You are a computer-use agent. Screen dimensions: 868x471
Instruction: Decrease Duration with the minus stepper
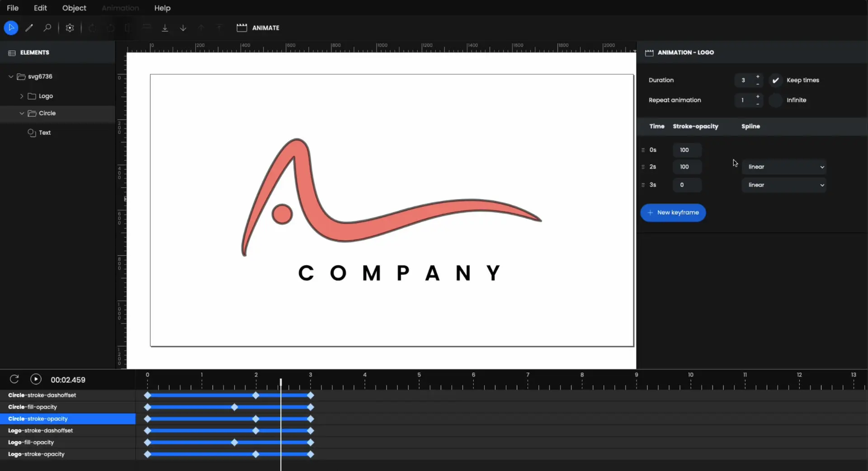758,84
